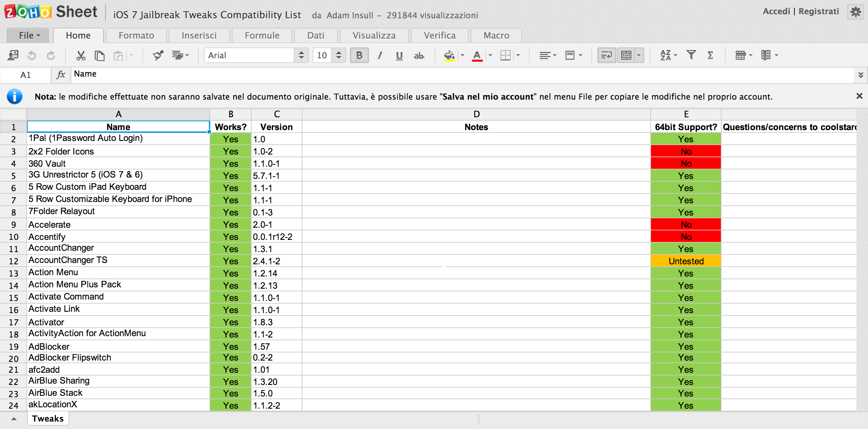The image size is (868, 429).
Task: Open horizontal alignment menu
Action: (548, 55)
